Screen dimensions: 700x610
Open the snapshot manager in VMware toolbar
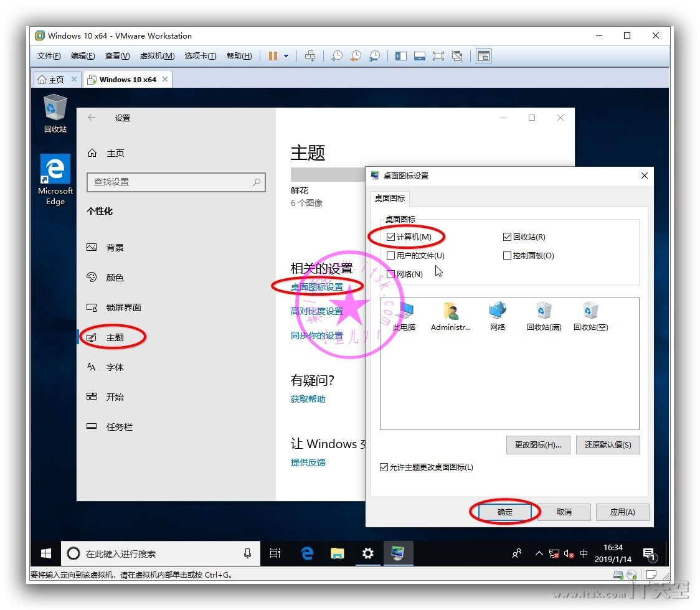(374, 56)
